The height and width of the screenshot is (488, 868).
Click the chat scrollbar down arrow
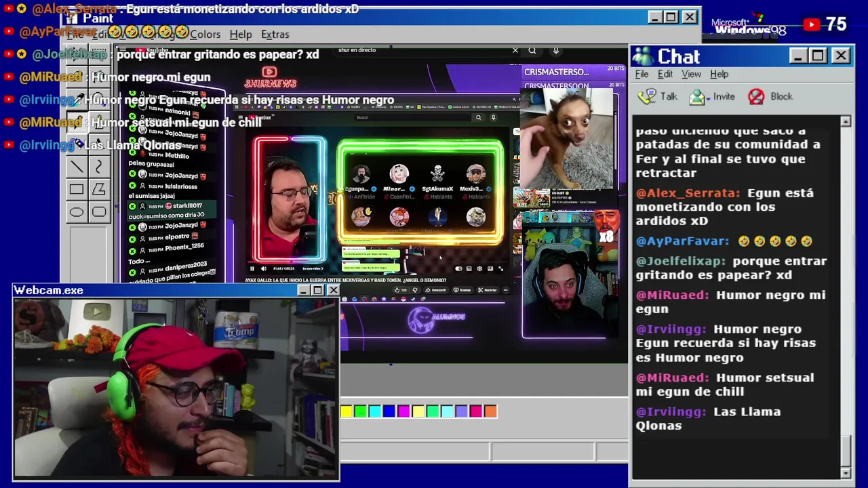point(845,472)
